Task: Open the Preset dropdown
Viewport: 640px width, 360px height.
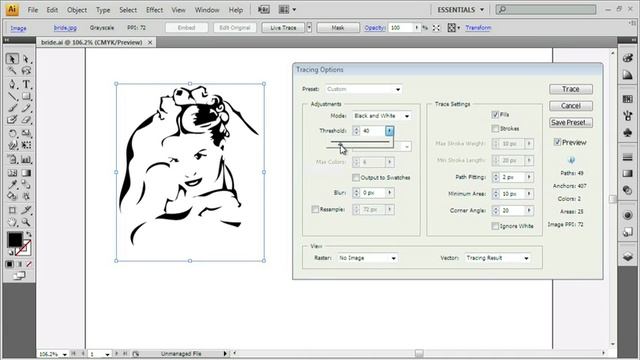Action: point(363,89)
